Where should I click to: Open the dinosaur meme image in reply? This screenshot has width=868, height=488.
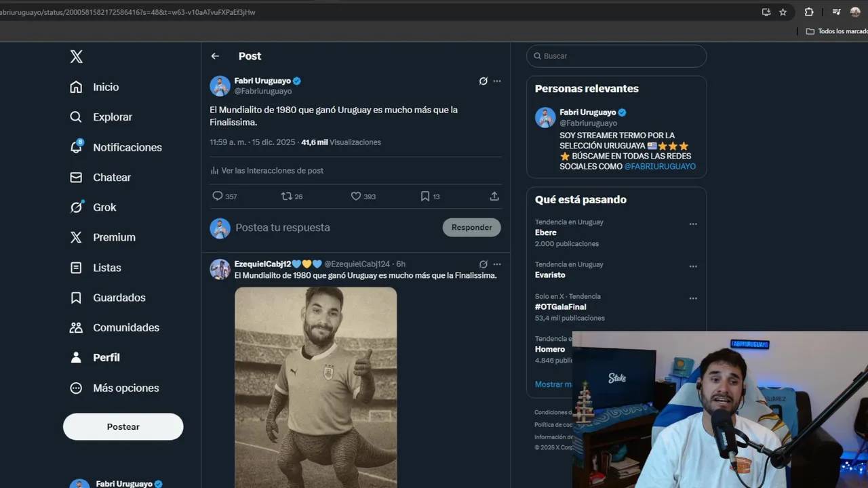coord(315,386)
